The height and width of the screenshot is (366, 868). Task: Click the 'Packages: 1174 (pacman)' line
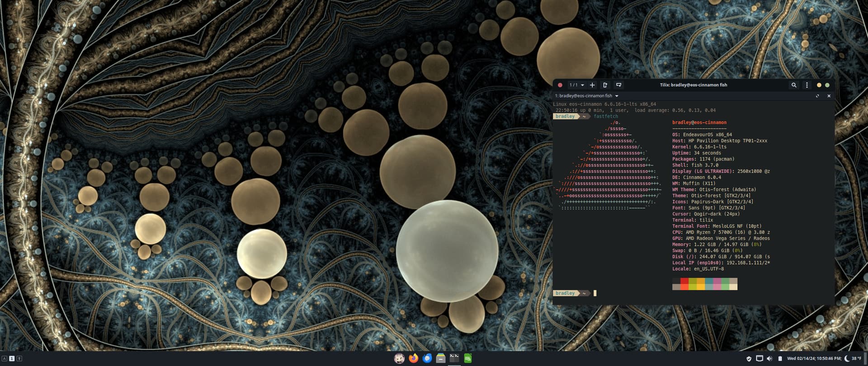(x=703, y=159)
